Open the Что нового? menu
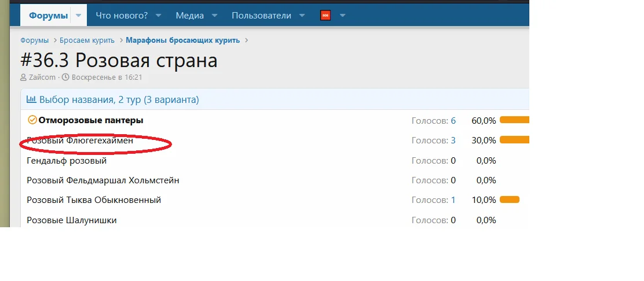 tap(122, 16)
